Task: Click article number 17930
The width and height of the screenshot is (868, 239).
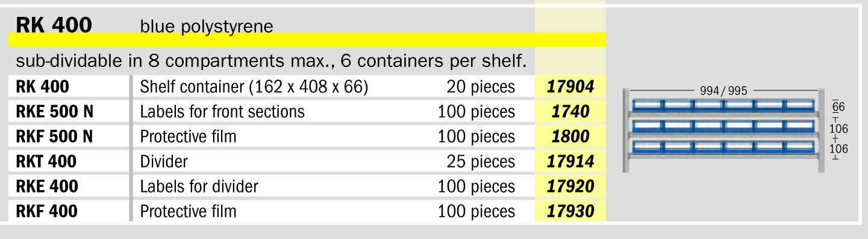Action: pyautogui.click(x=570, y=211)
